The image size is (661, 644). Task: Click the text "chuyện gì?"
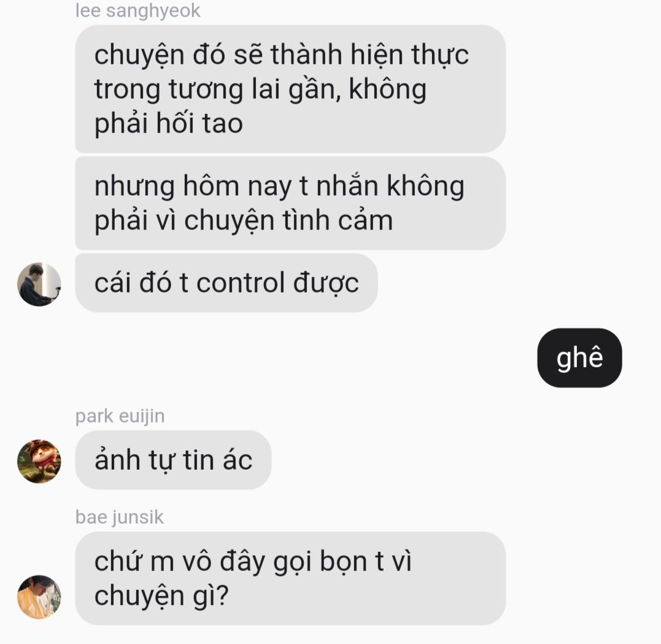tap(161, 596)
